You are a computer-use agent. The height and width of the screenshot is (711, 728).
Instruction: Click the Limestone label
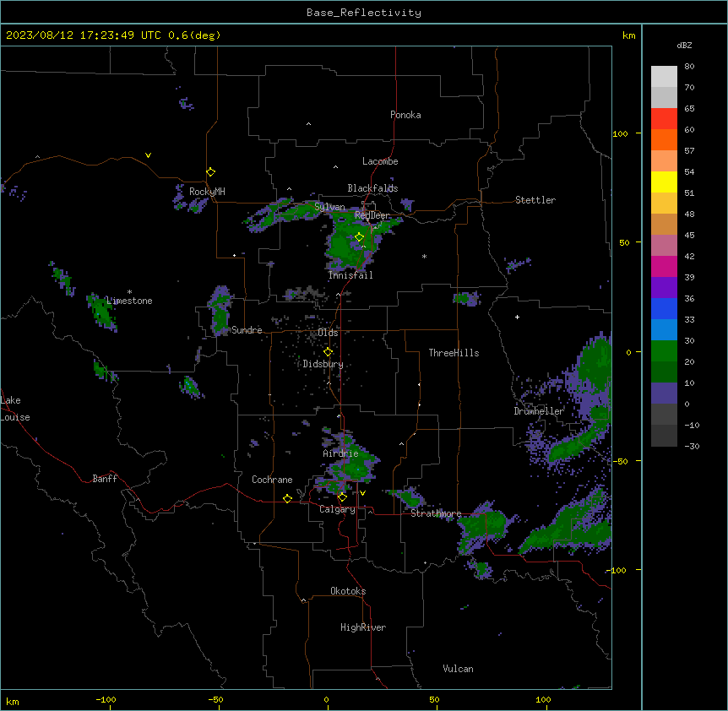(129, 301)
